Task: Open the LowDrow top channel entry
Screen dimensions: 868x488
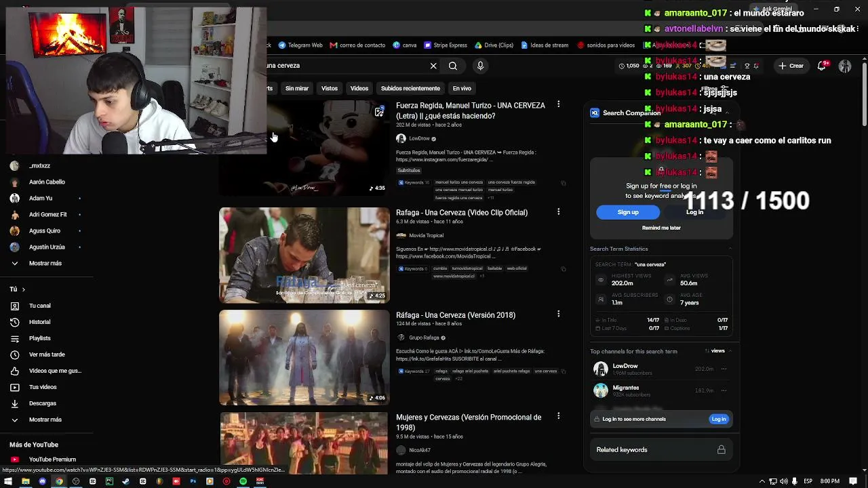Action: [625, 366]
